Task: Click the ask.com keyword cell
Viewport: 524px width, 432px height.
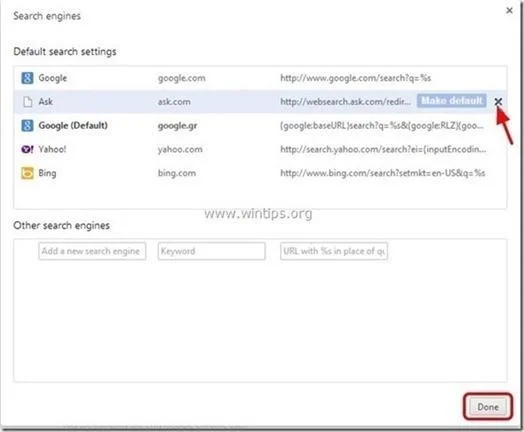Action: [174, 102]
